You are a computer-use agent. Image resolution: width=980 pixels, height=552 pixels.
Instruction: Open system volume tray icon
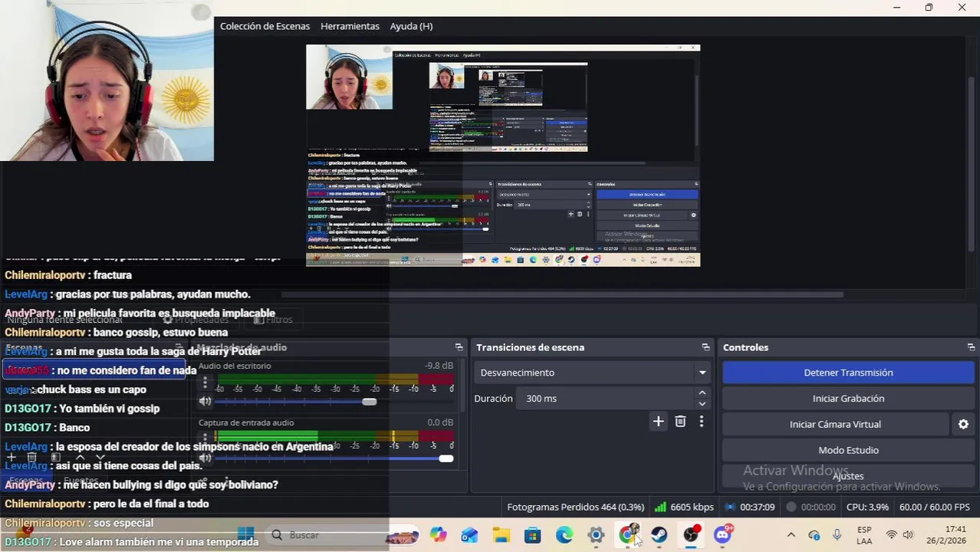tap(908, 535)
